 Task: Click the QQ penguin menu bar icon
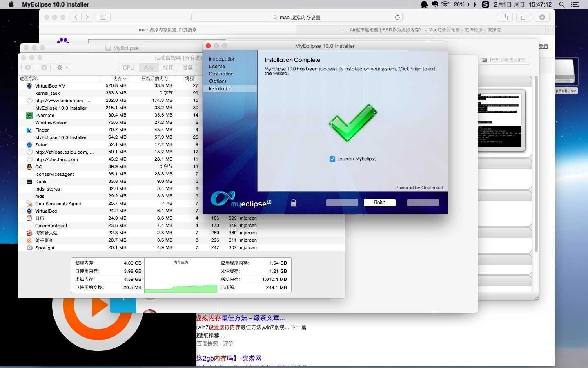click(x=424, y=4)
